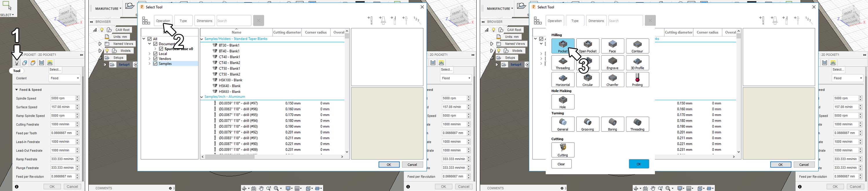
Task: Click the new holder icon in middle Select Tool dialog
Action: coord(382,20)
